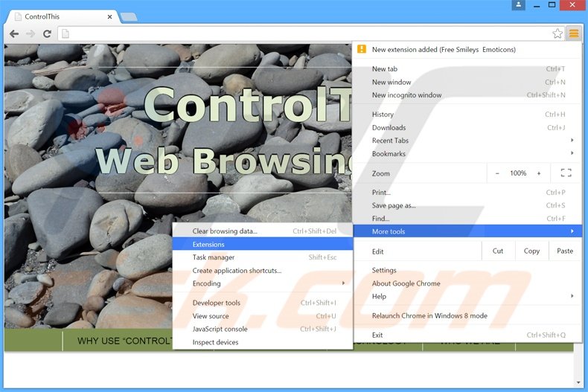Click the page scrollbar down arrow

(578, 382)
